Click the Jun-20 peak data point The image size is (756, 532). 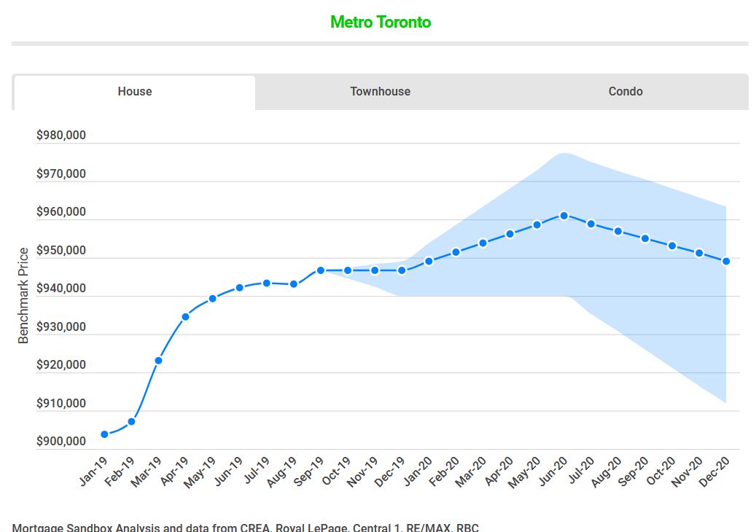coord(564,216)
